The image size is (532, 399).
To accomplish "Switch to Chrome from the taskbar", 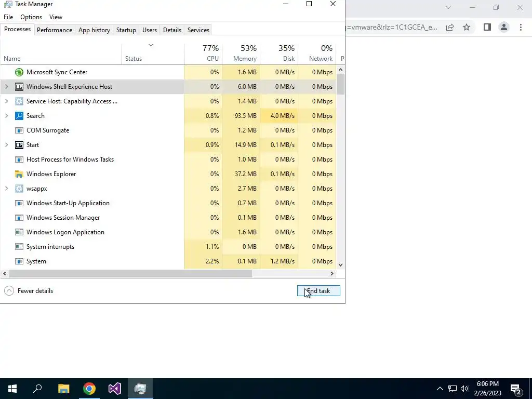I will [x=89, y=389].
